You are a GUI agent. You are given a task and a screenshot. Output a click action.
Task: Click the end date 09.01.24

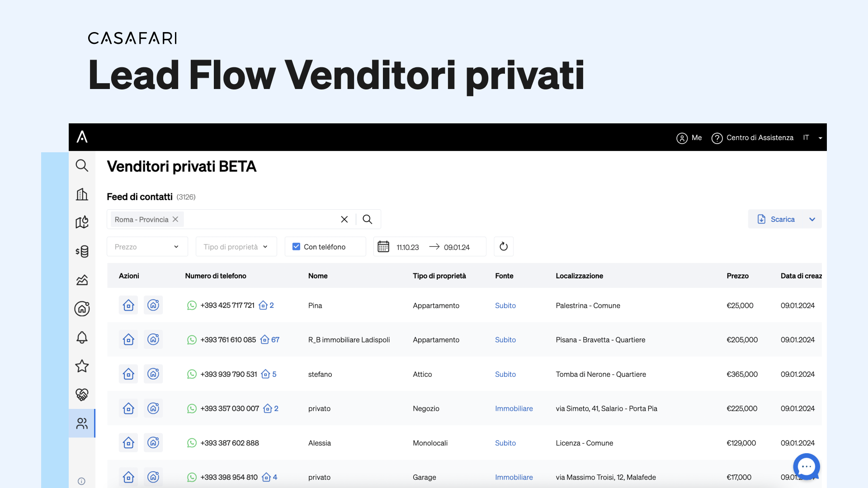[457, 247]
